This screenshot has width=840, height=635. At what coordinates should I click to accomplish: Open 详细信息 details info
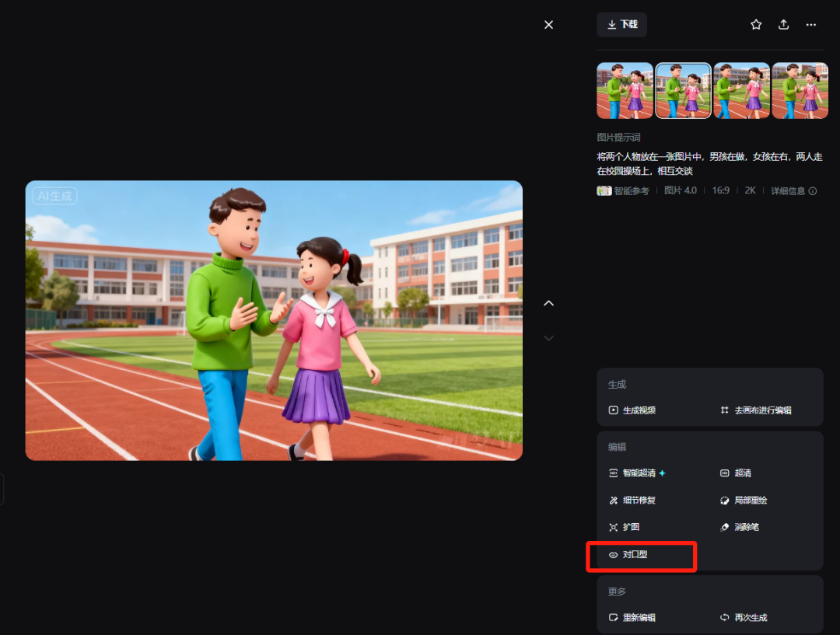coord(793,191)
